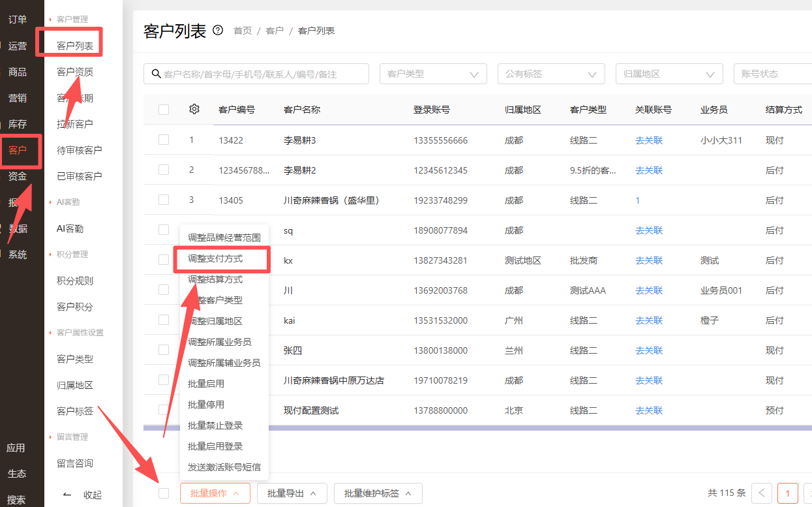Open 客户积分 in the submenu
Image resolution: width=812 pixels, height=507 pixels.
pos(75,307)
